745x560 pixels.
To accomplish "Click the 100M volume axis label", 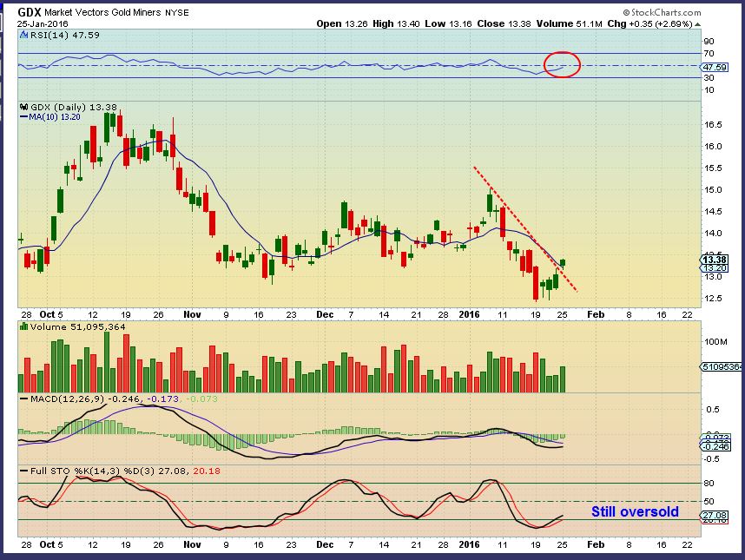I will click(716, 342).
